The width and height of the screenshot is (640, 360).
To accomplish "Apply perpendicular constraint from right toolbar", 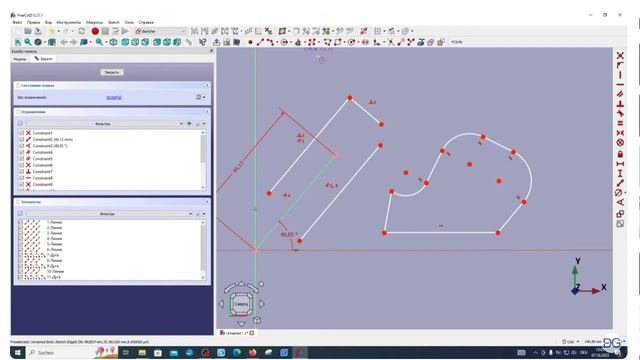I will click(620, 104).
